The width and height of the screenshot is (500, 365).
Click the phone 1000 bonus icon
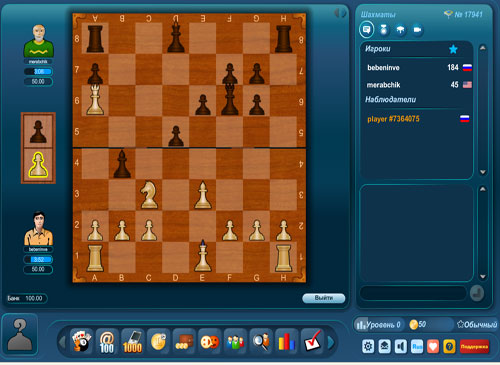pos(133,341)
